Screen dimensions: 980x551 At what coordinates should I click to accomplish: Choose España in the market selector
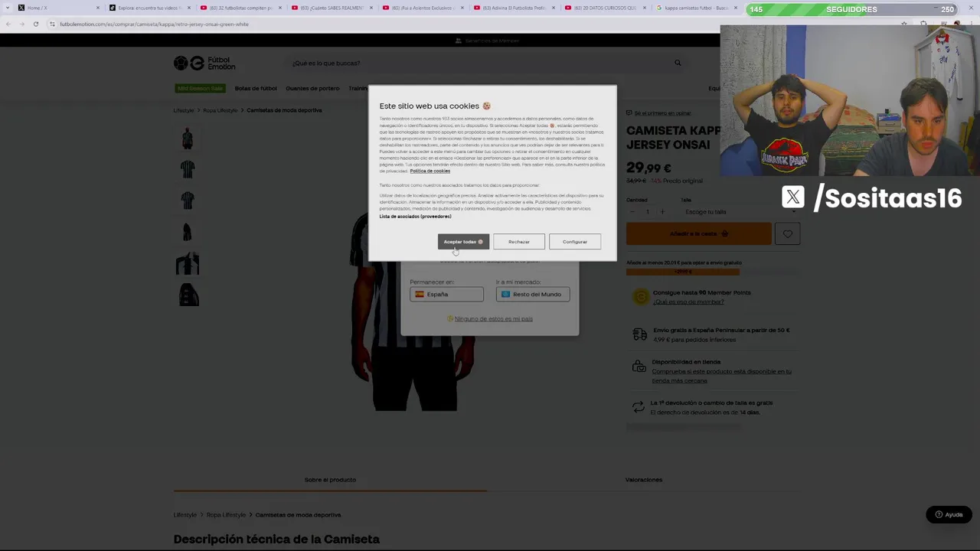coord(446,294)
